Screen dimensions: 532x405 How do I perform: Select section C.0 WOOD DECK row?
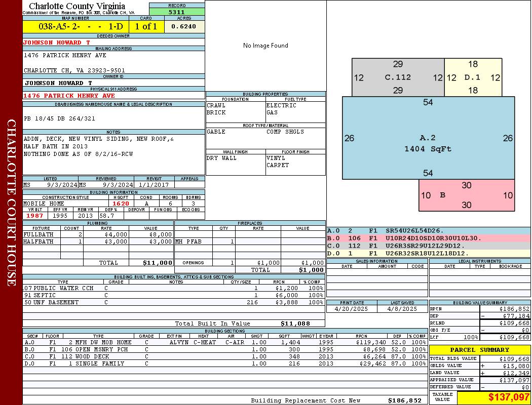click(x=225, y=356)
